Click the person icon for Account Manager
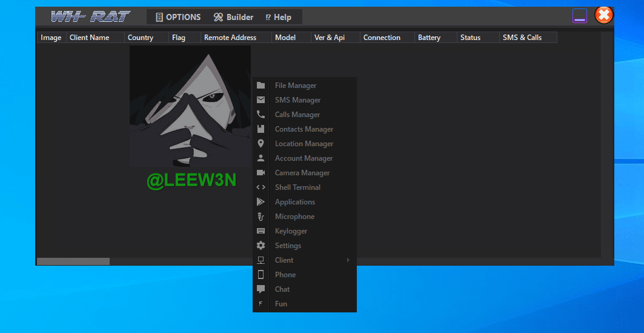The image size is (644, 333). 261,158
